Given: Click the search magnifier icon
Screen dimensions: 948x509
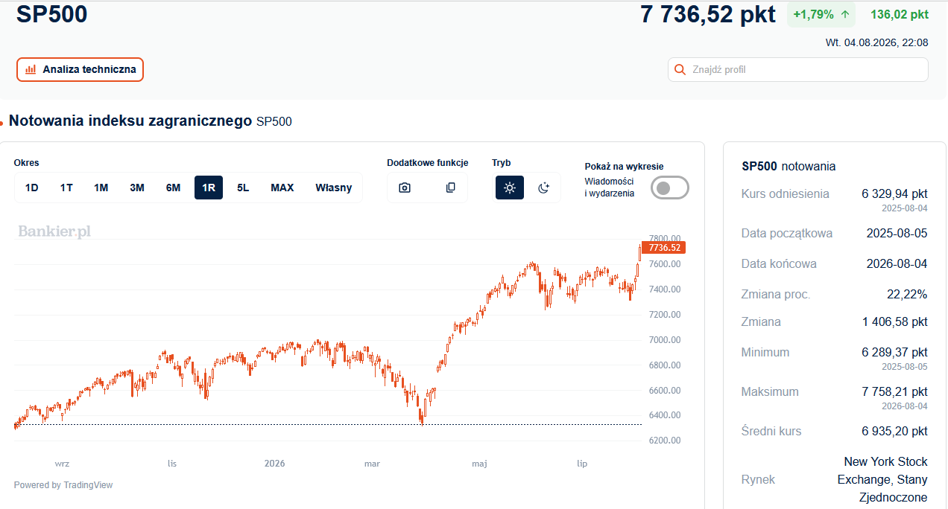Looking at the screenshot, I should tap(680, 70).
